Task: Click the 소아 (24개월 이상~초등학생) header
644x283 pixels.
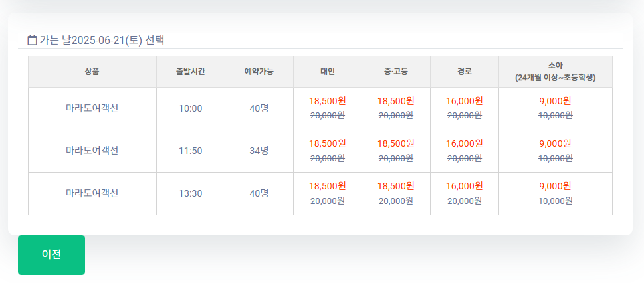Action: tap(556, 72)
